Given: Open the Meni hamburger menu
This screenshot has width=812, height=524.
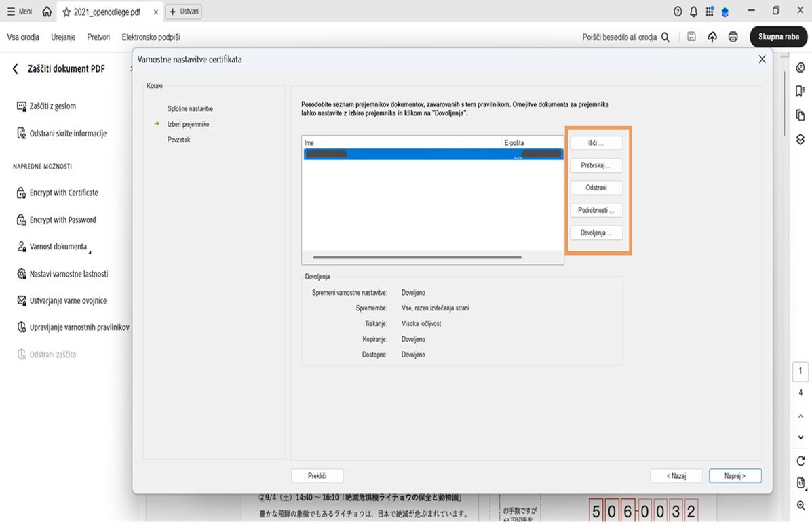Looking at the screenshot, I should tap(19, 12).
